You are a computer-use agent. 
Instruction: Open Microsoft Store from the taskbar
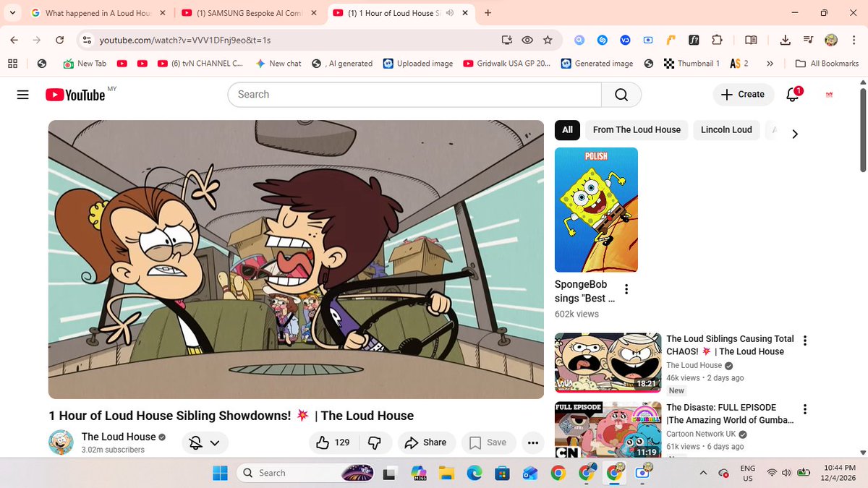tap(502, 474)
